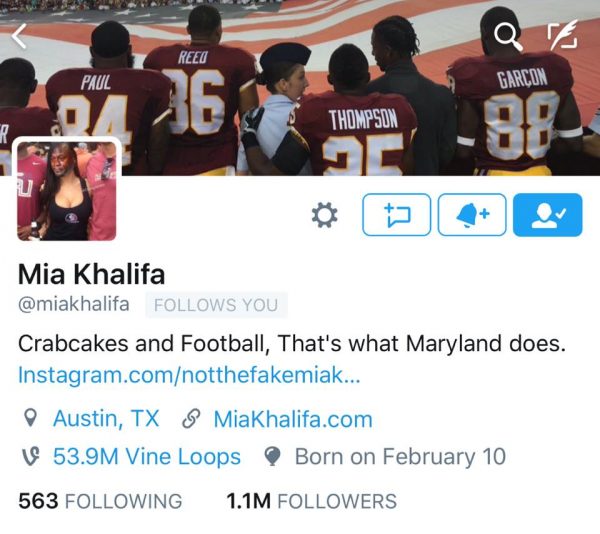Toggle the blue Following button
Image resolution: width=600 pixels, height=534 pixels.
pyautogui.click(x=548, y=215)
